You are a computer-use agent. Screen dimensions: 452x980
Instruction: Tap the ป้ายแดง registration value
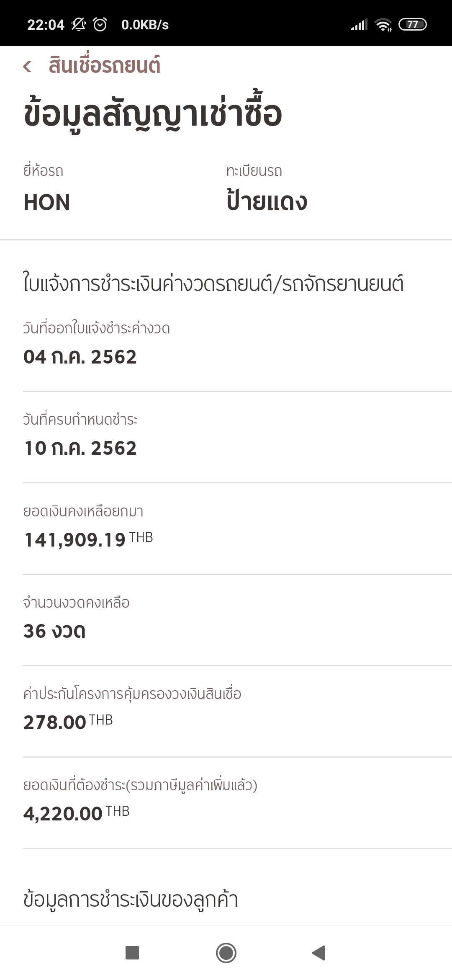[267, 200]
